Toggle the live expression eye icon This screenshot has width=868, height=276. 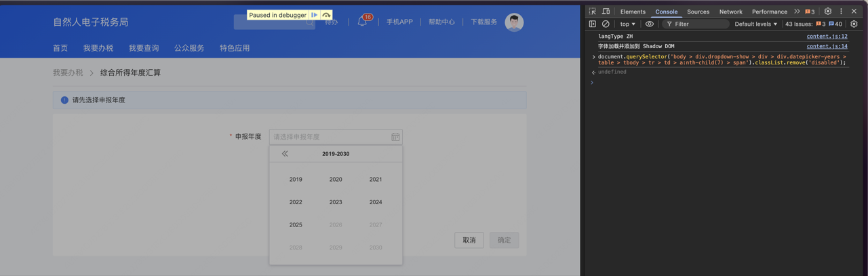coord(650,24)
